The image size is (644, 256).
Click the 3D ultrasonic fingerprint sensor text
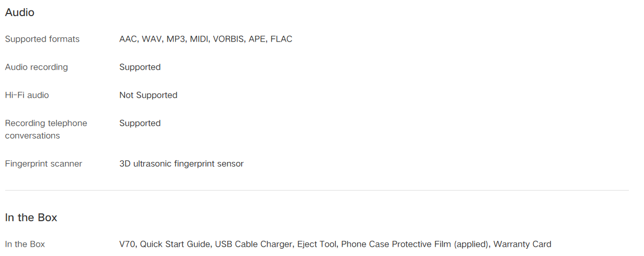181,164
